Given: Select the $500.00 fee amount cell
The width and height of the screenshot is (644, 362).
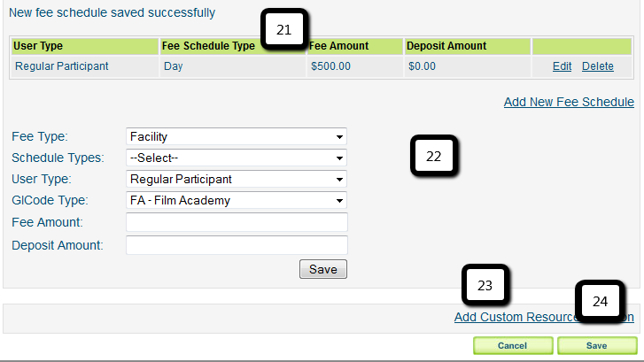Looking at the screenshot, I should coord(330,65).
